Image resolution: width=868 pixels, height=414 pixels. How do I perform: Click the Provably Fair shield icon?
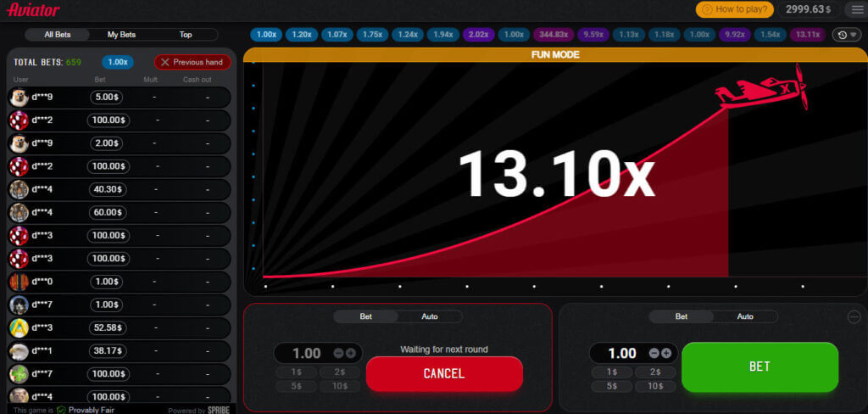click(x=61, y=410)
